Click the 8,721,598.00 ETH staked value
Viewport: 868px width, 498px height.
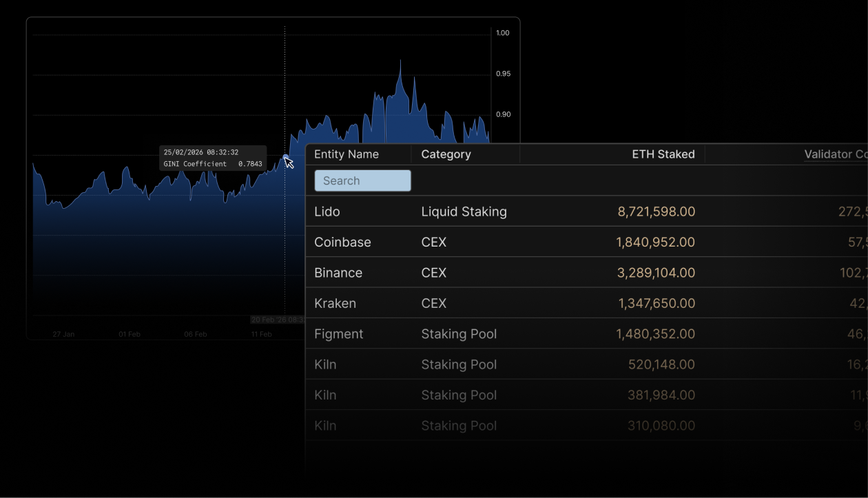657,211
